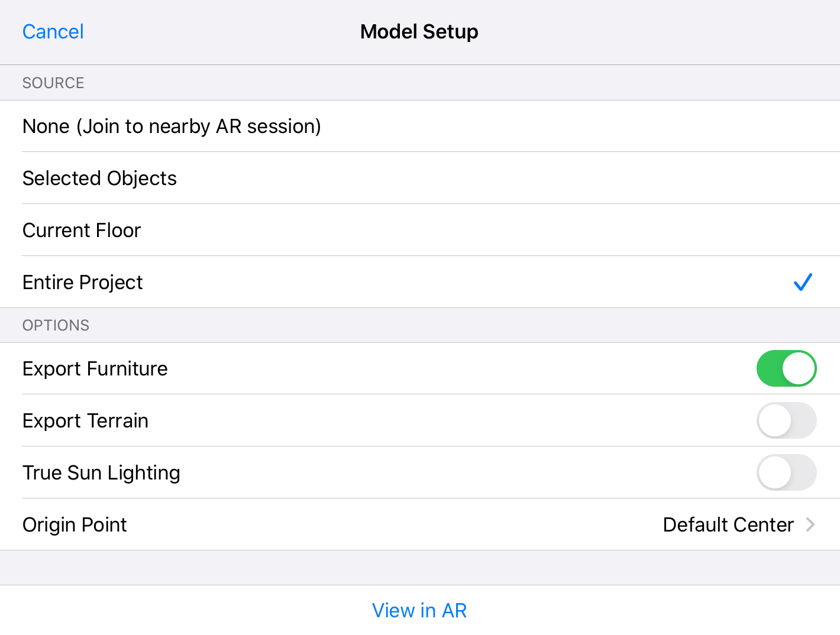Enable Export Terrain
Screen dimensions: 840x635
click(x=787, y=420)
